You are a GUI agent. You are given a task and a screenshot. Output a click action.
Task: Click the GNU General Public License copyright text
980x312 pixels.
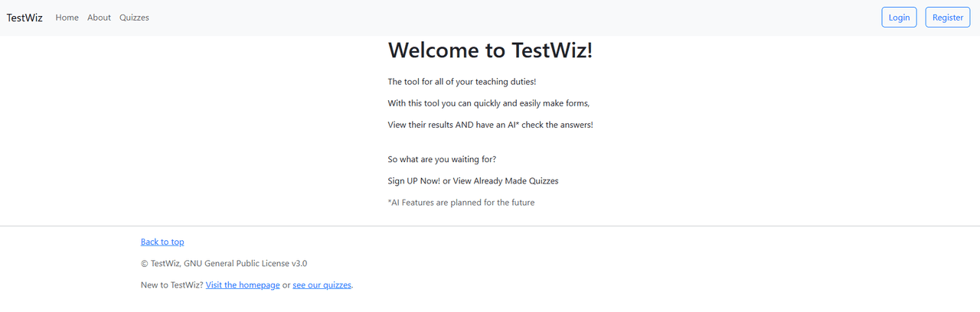click(224, 263)
